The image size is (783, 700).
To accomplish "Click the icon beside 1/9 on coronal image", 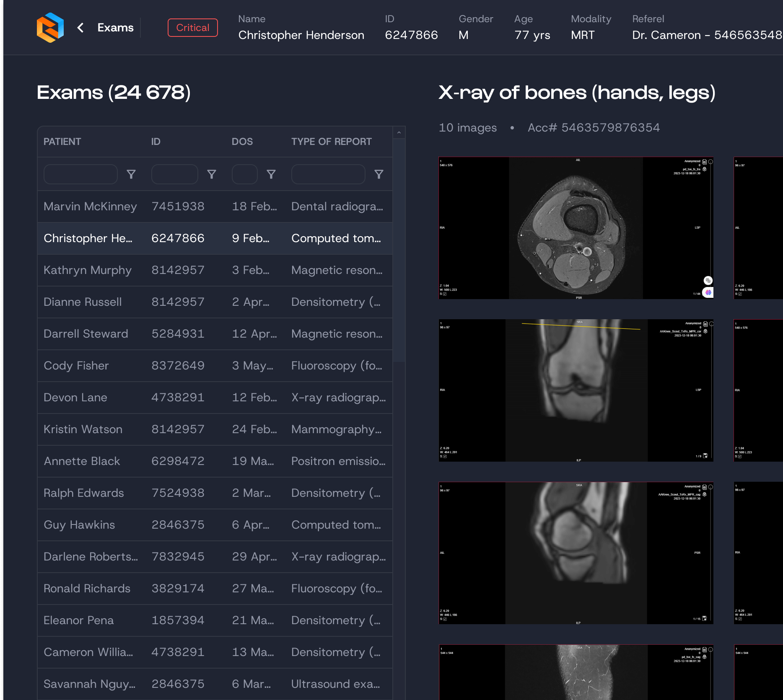I will [x=705, y=456].
